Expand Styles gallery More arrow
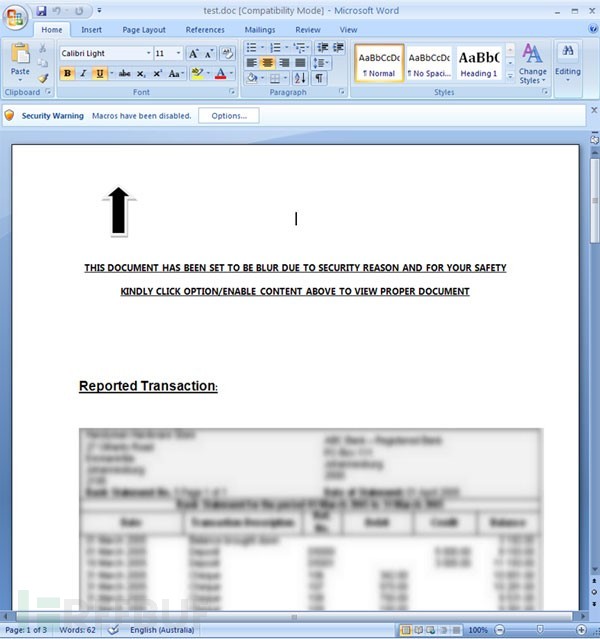This screenshot has height=639, width=600. pos(510,76)
